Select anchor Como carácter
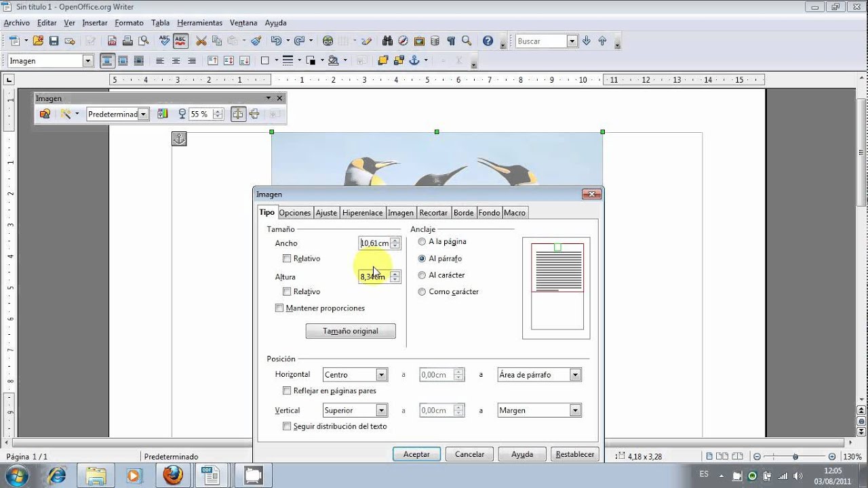This screenshot has height=488, width=868. coord(422,291)
